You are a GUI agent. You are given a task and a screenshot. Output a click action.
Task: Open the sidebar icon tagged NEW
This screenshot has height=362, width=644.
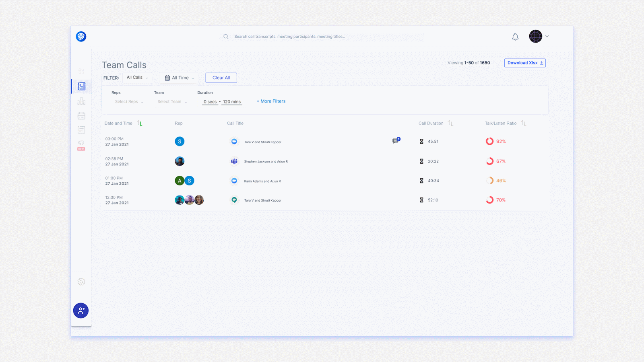pos(81,145)
